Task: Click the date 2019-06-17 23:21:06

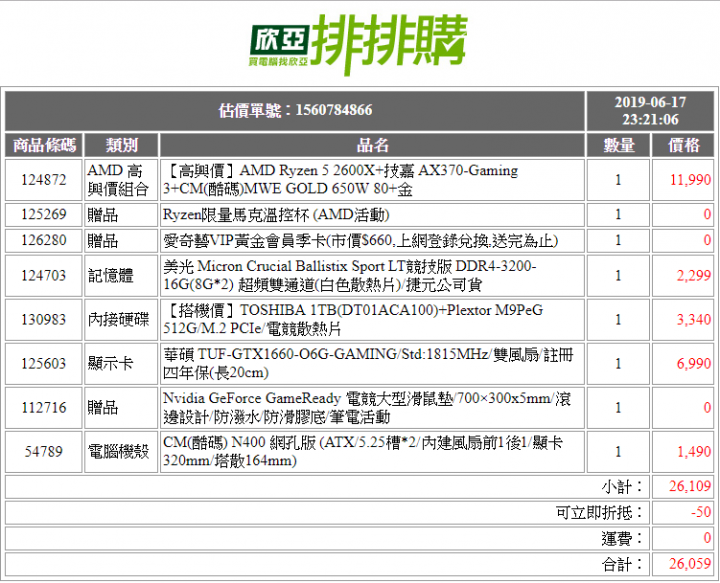Action: click(x=650, y=111)
